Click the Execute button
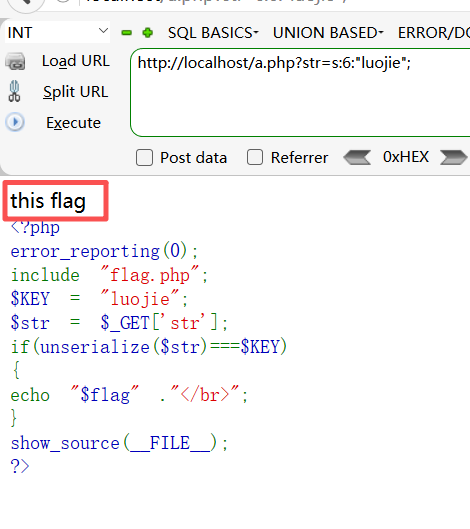This screenshot has width=470, height=529. tap(74, 123)
